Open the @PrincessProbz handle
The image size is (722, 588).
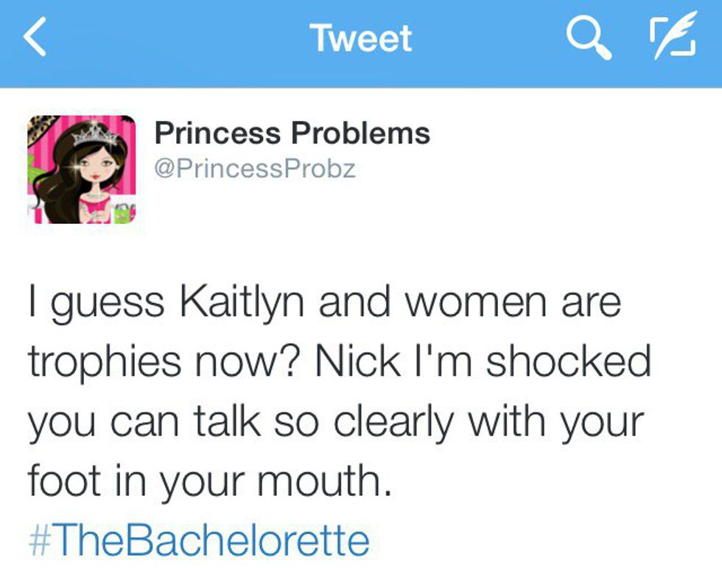pyautogui.click(x=255, y=169)
